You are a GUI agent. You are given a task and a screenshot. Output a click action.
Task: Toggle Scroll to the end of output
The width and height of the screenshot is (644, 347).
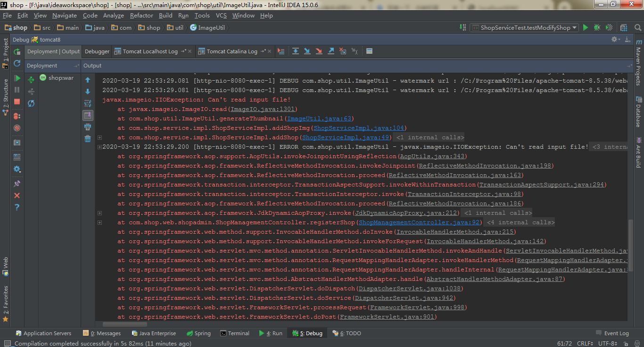(x=88, y=115)
